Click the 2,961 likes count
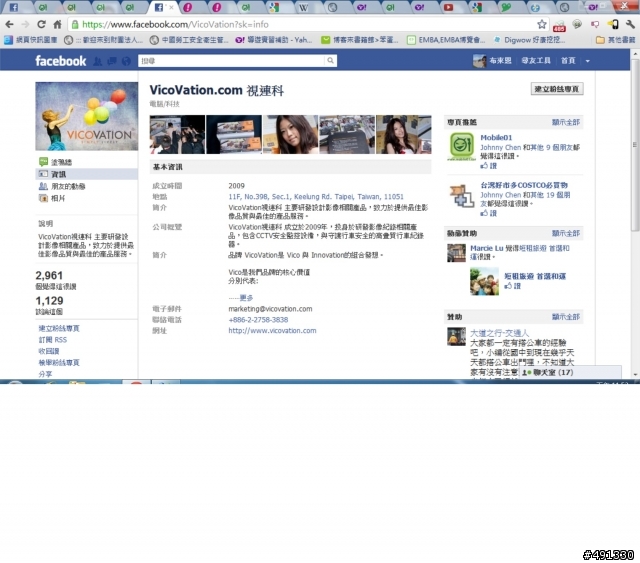This screenshot has height=563, width=640. click(x=49, y=276)
